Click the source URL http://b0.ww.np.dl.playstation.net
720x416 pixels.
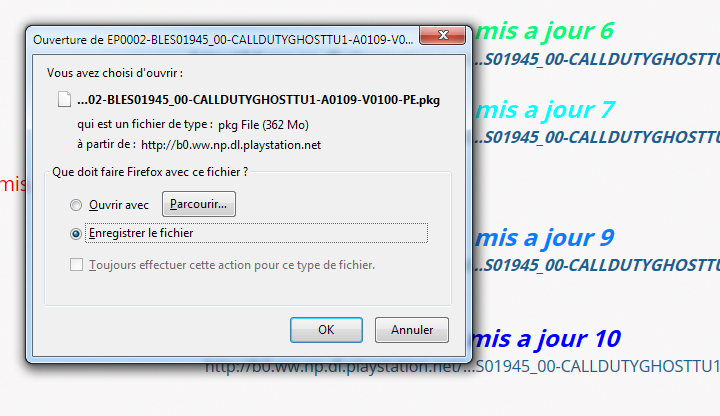(231, 145)
